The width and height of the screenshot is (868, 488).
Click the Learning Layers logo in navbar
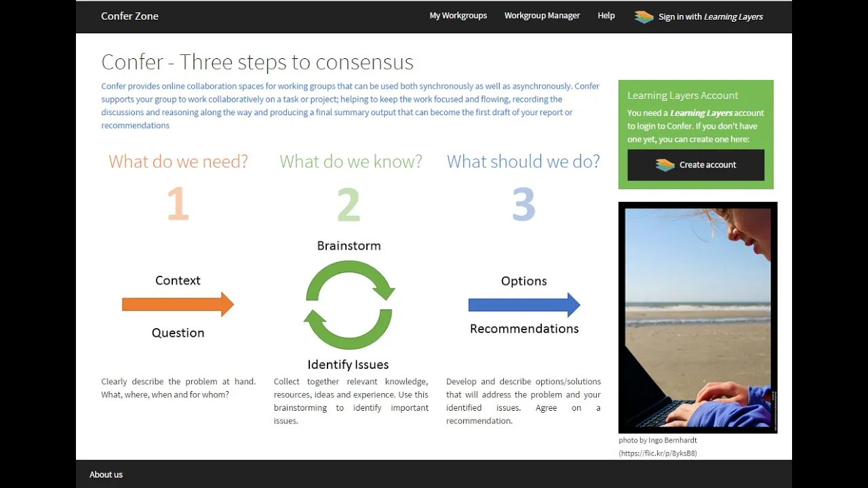pyautogui.click(x=644, y=17)
